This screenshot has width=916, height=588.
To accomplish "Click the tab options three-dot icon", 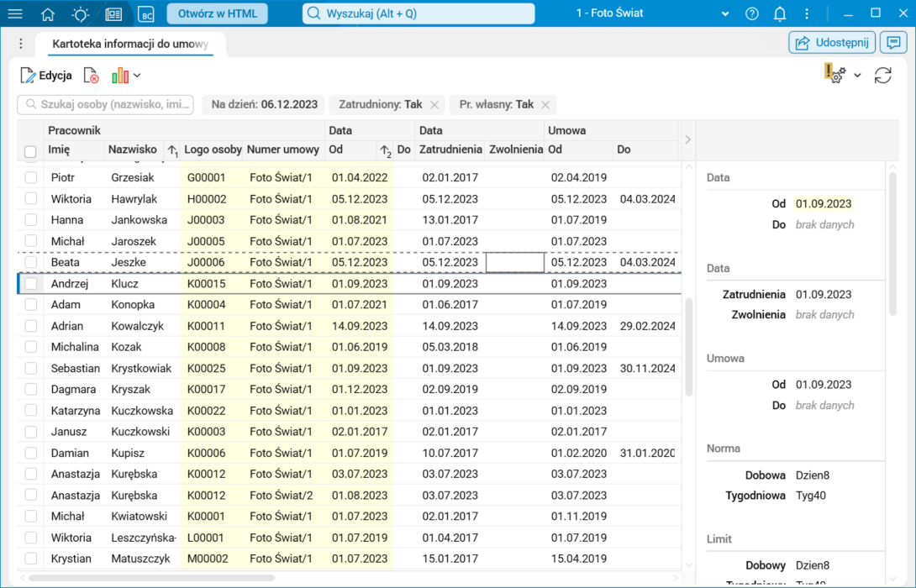I will tap(21, 44).
